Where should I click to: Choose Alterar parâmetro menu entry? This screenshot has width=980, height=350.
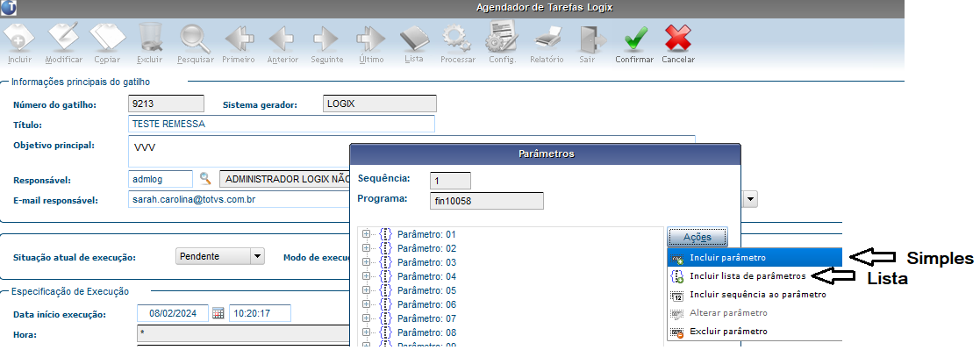755,312
